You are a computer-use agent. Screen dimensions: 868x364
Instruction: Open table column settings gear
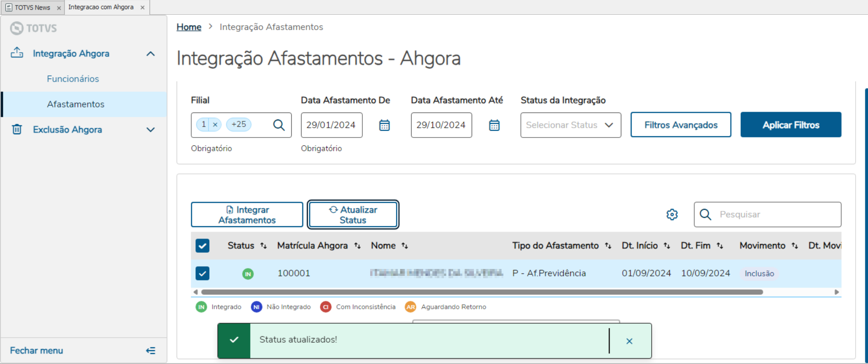672,215
